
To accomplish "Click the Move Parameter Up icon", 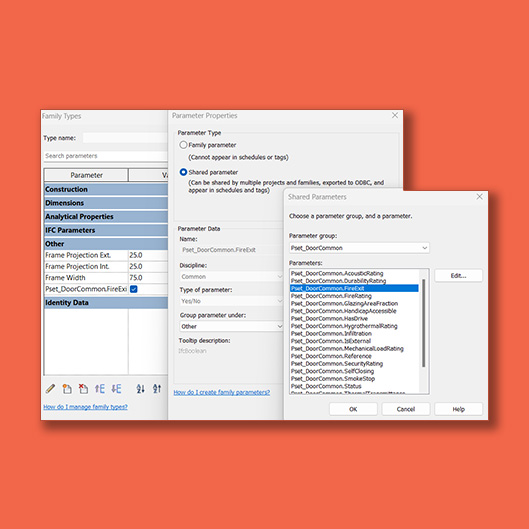I will click(x=100, y=389).
